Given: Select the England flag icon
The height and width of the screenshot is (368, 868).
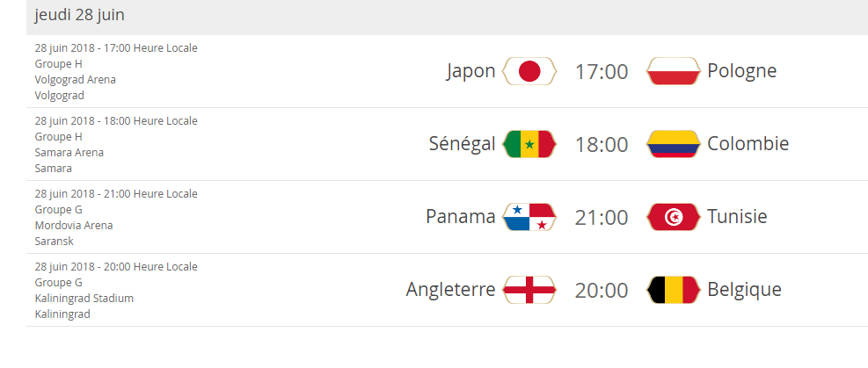Looking at the screenshot, I should click(x=529, y=290).
